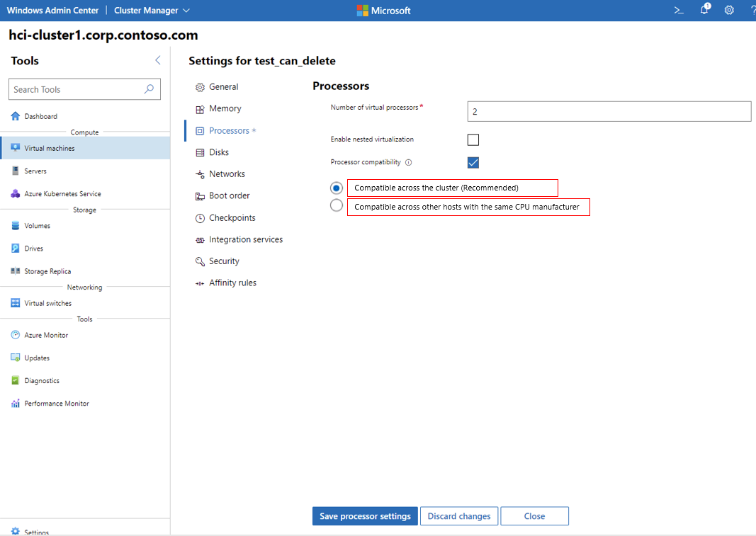Image resolution: width=756 pixels, height=536 pixels.
Task: Enable nested virtualization checkbox
Action: 473,139
